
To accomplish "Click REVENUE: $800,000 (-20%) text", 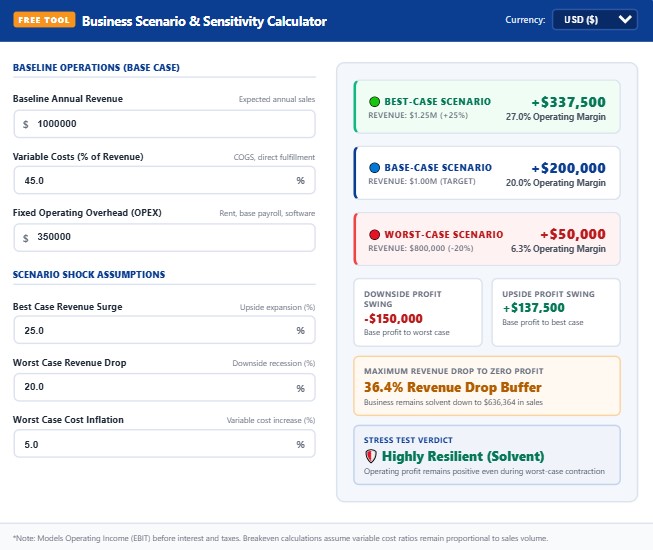I will (421, 249).
